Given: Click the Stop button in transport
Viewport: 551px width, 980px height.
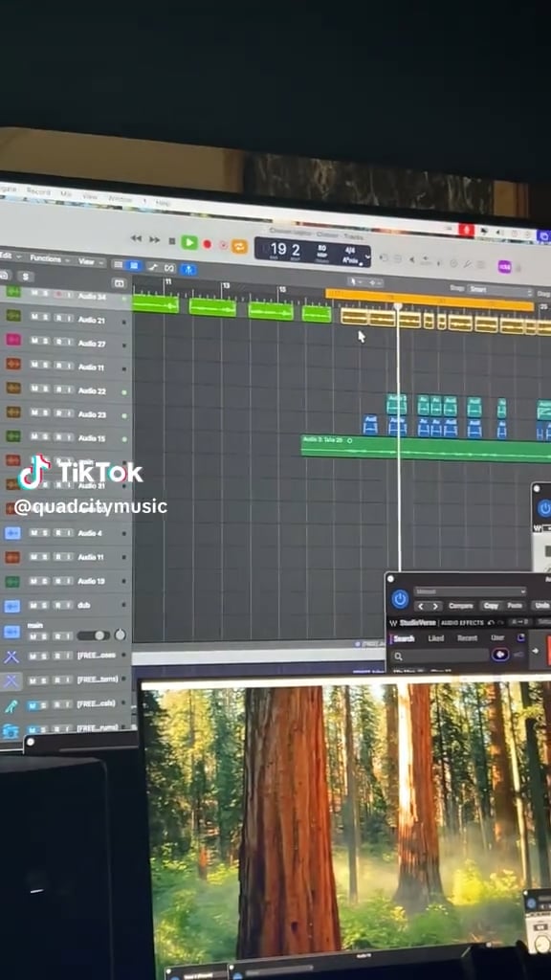Looking at the screenshot, I should tap(172, 241).
